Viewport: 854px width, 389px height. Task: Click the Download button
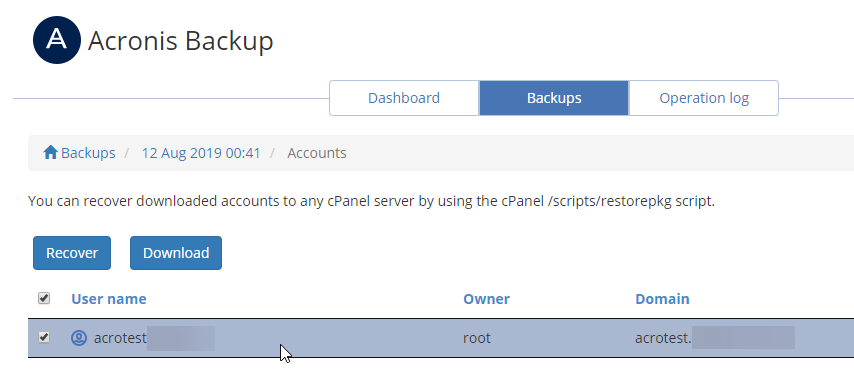[x=176, y=253]
